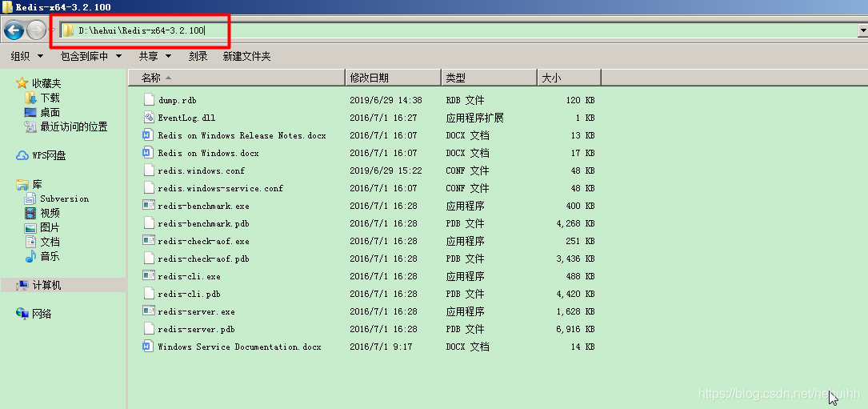Select the redis.windows-service.conf file icon
Screen dimensions: 868x409
(148, 188)
